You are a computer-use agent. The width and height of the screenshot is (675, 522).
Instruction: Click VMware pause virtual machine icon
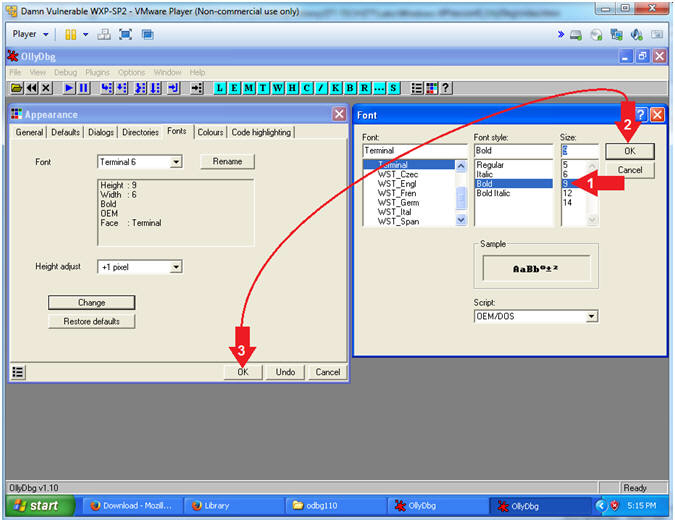click(x=70, y=34)
